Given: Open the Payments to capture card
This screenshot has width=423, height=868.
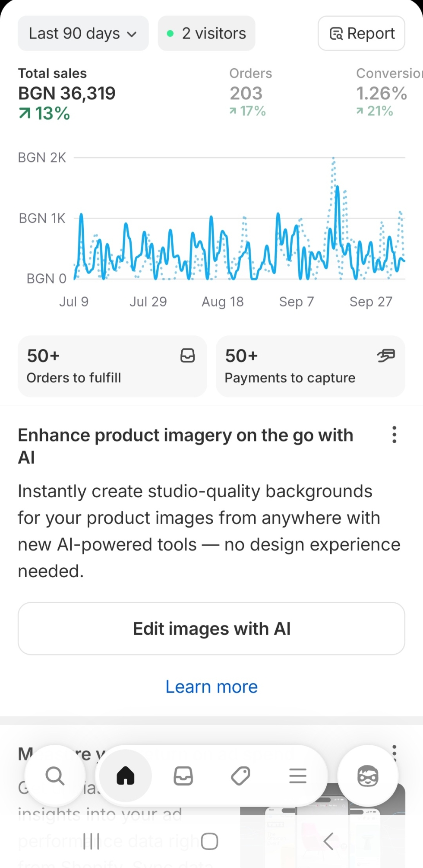Looking at the screenshot, I should 310,366.
